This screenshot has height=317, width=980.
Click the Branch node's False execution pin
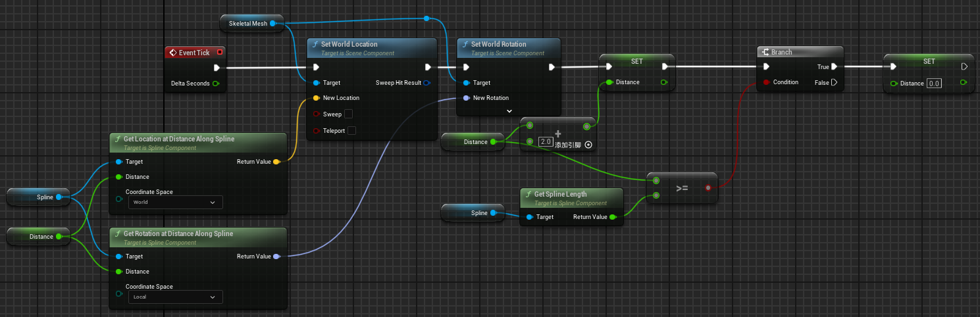coord(835,82)
